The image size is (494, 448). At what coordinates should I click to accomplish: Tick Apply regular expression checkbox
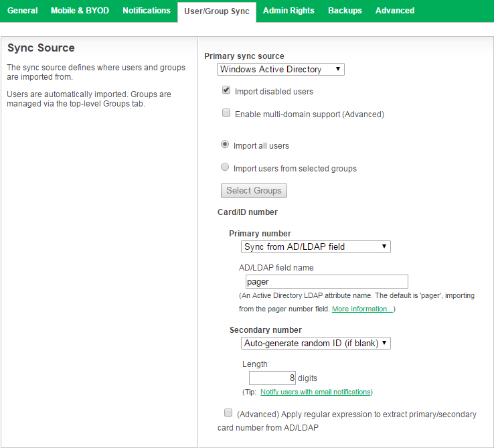pos(228,413)
